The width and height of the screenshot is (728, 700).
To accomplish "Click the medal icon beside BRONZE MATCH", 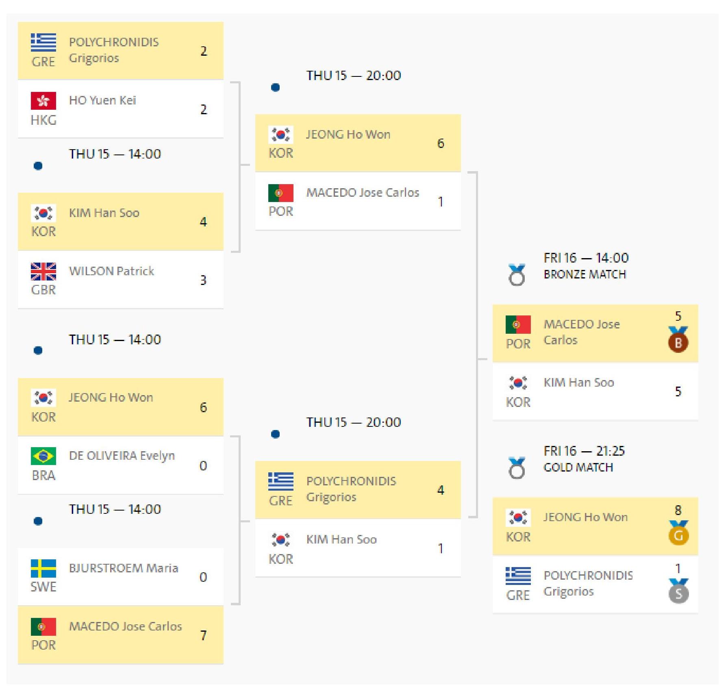I will [x=517, y=275].
